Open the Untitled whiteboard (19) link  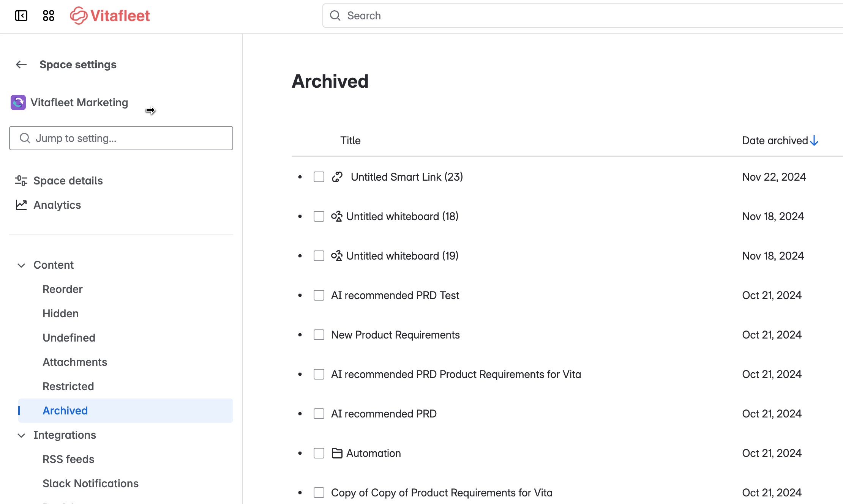coord(402,256)
